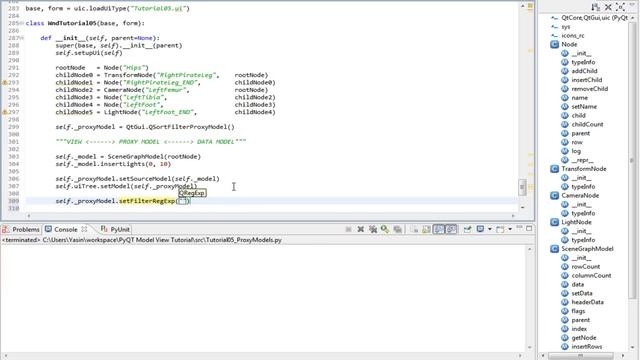The width and height of the screenshot is (640, 360).
Task: Click the Remove Launch X icon in Console
Action: [x=361, y=229]
